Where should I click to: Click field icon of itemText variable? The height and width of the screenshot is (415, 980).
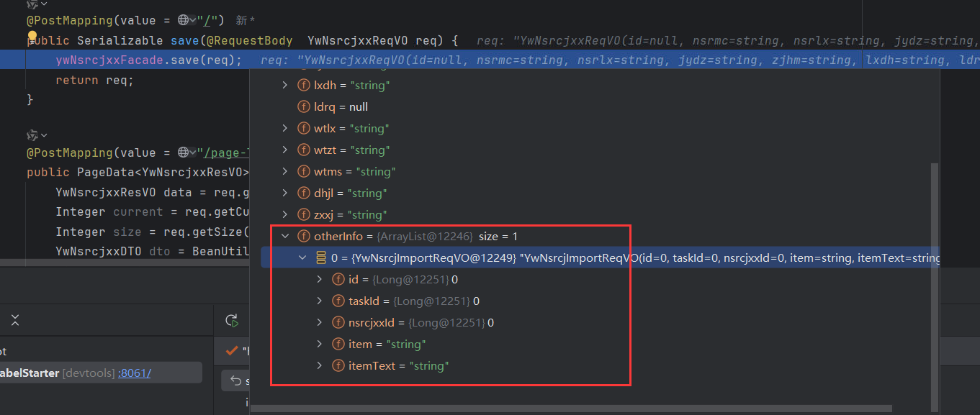[338, 365]
